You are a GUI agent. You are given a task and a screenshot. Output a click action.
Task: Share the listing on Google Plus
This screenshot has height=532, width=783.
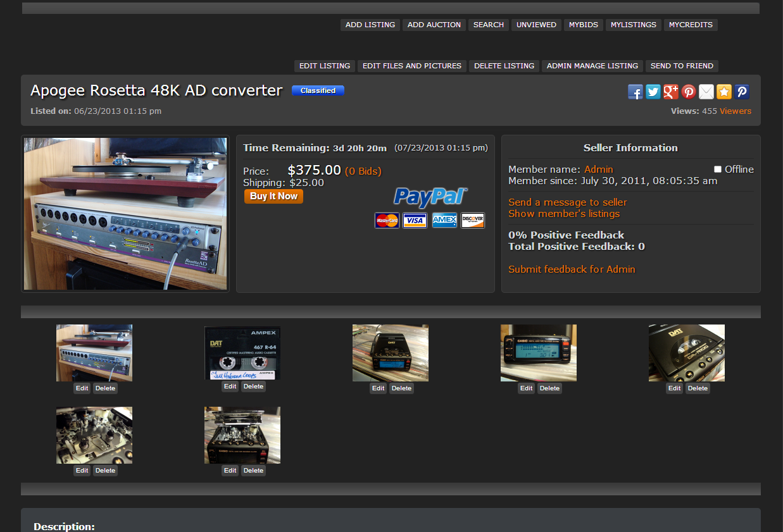pos(671,92)
